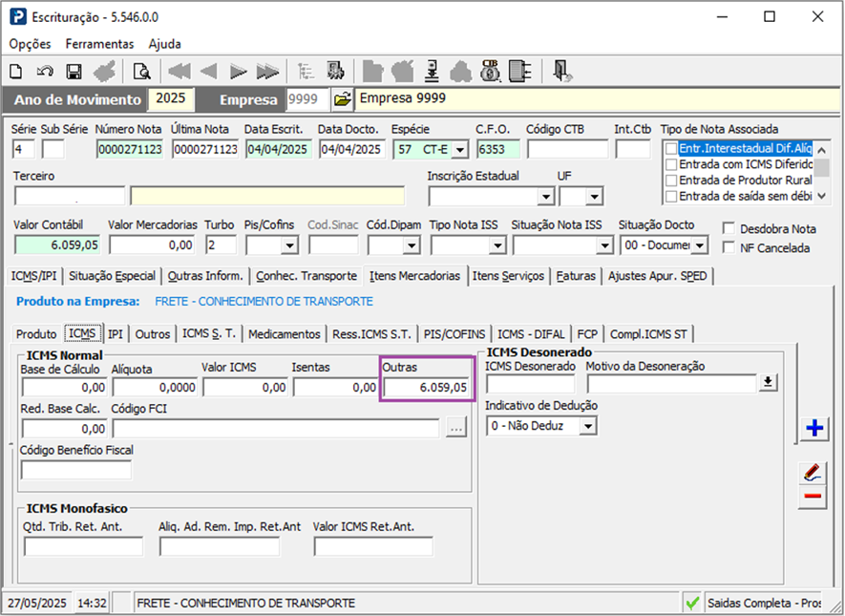Click the Outras value input field
The image size is (845, 616).
coord(427,388)
